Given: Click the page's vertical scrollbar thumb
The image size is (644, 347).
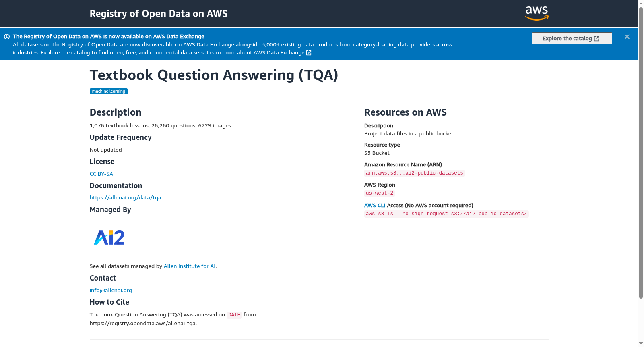Looking at the screenshot, I should pos(641,152).
